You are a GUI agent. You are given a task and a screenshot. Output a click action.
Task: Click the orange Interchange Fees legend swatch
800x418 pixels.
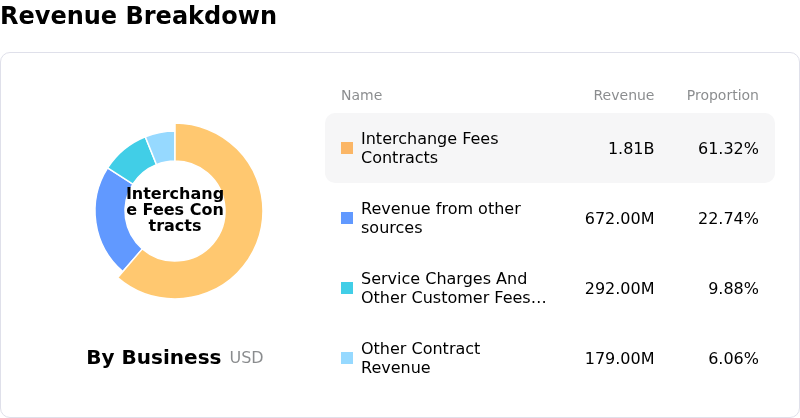point(347,148)
